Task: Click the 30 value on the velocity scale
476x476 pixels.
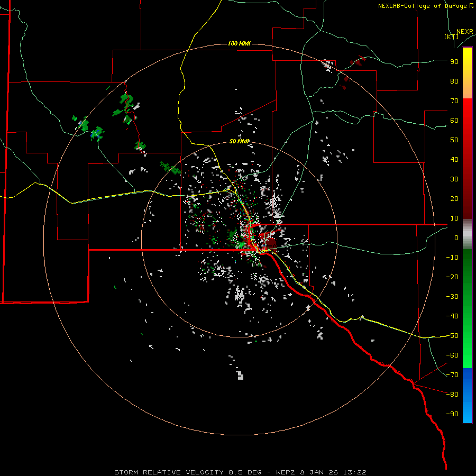Action: pyautogui.click(x=454, y=179)
